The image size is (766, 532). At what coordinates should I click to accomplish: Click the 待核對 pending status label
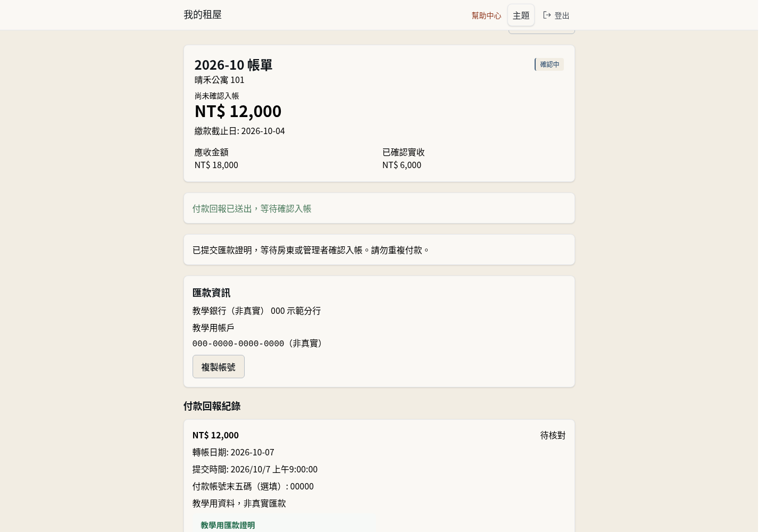(x=553, y=435)
